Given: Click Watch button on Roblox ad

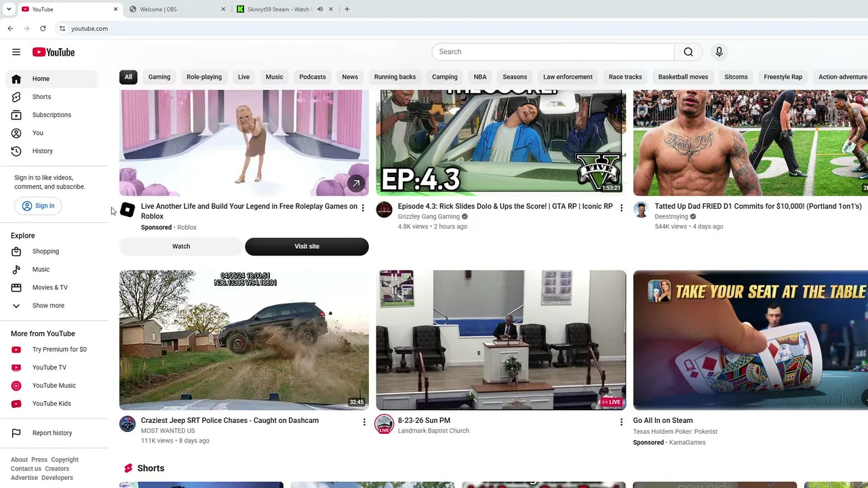Looking at the screenshot, I should point(181,247).
